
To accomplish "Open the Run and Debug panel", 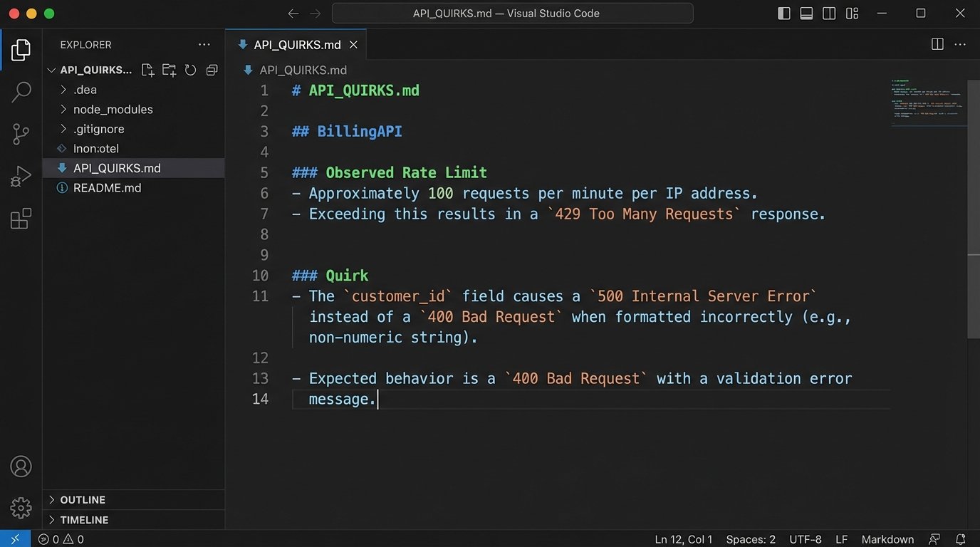I will (x=21, y=175).
